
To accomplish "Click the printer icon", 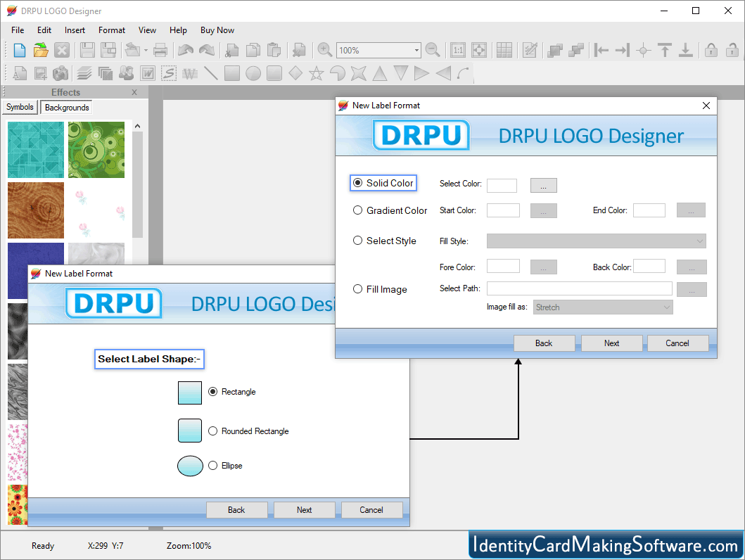I will pos(160,50).
